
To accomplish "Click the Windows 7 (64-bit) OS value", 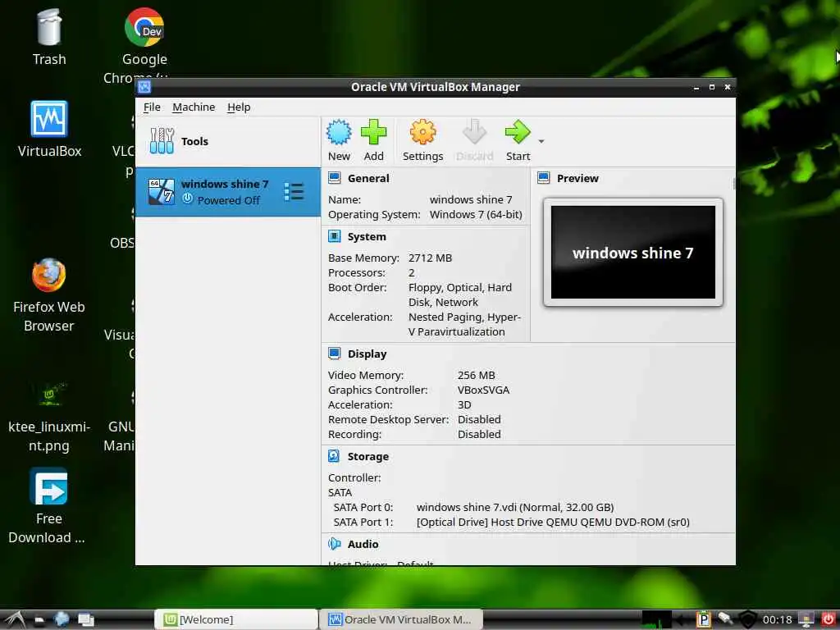I will click(476, 215).
